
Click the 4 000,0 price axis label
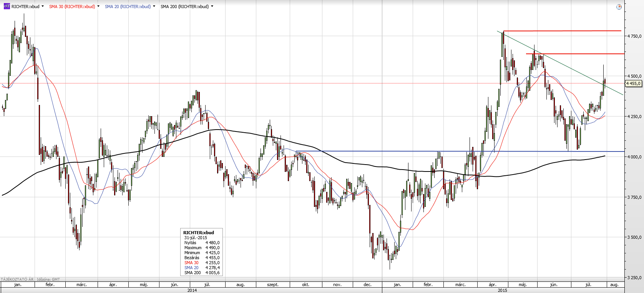pyautogui.click(x=634, y=157)
